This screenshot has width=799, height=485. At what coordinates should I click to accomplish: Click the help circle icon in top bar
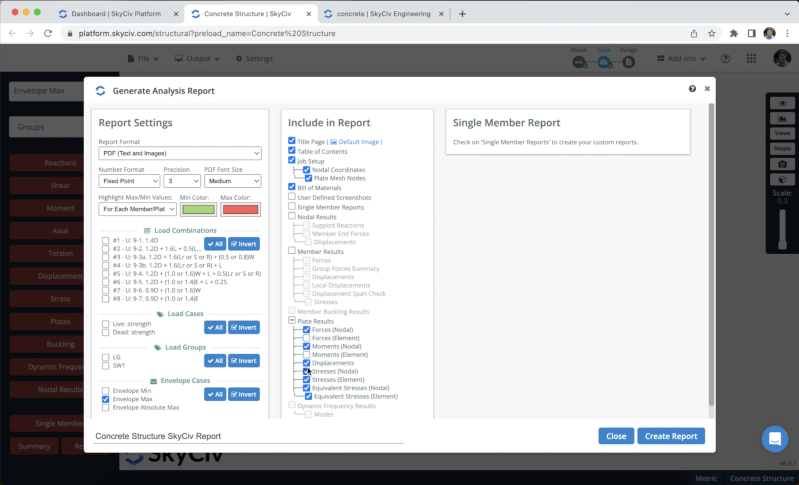[x=725, y=59]
